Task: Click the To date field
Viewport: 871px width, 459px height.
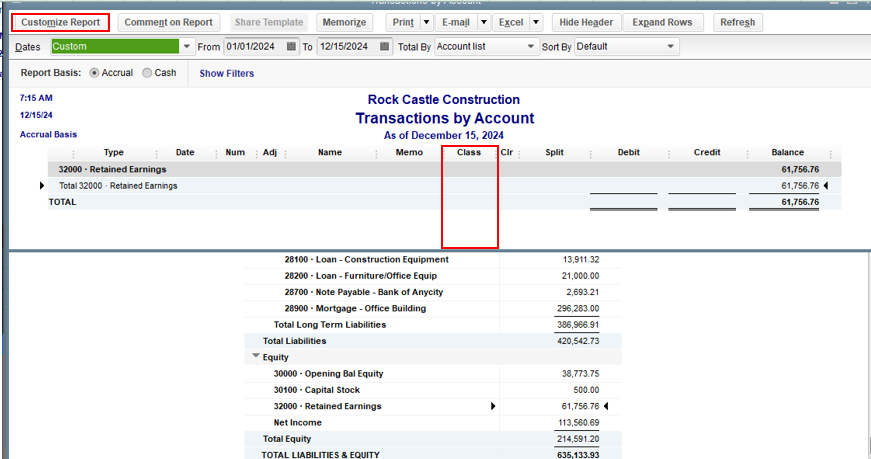Action: [348, 47]
